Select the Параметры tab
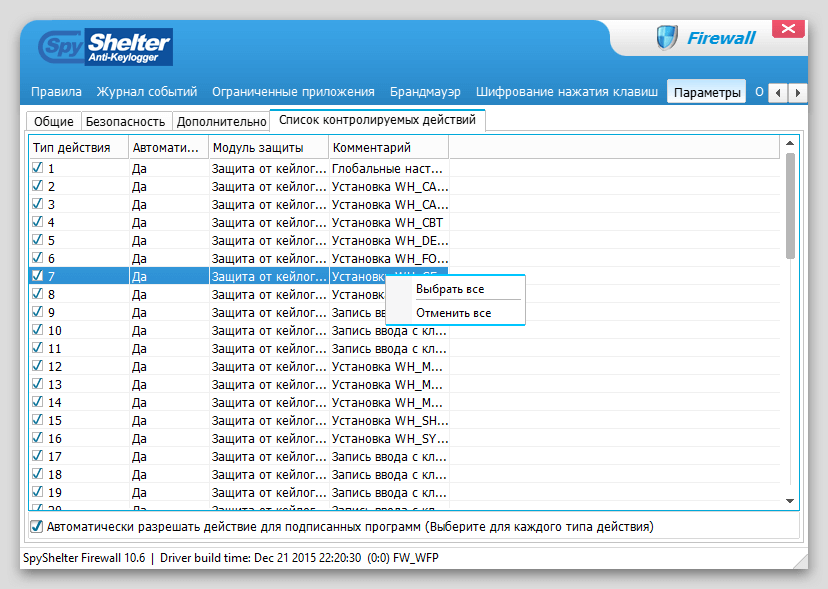This screenshot has width=828, height=589. [x=707, y=92]
